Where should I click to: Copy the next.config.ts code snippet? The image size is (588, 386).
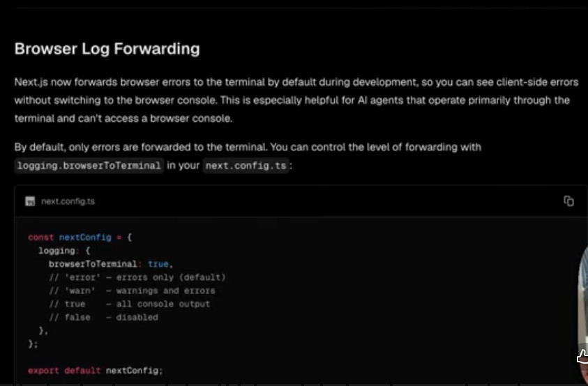[x=568, y=201]
